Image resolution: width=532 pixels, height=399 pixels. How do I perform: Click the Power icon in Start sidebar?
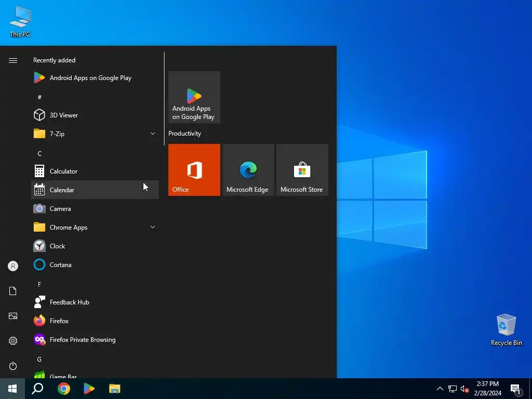pos(13,366)
